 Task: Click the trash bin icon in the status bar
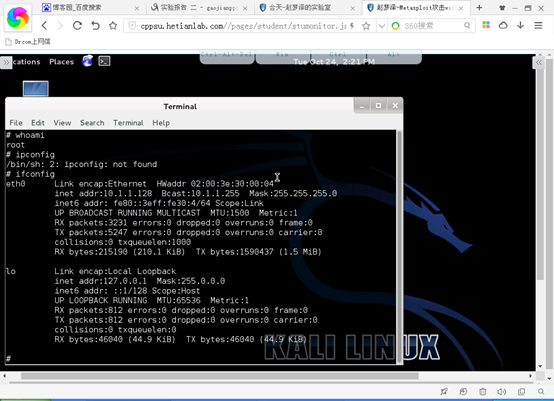point(483,391)
